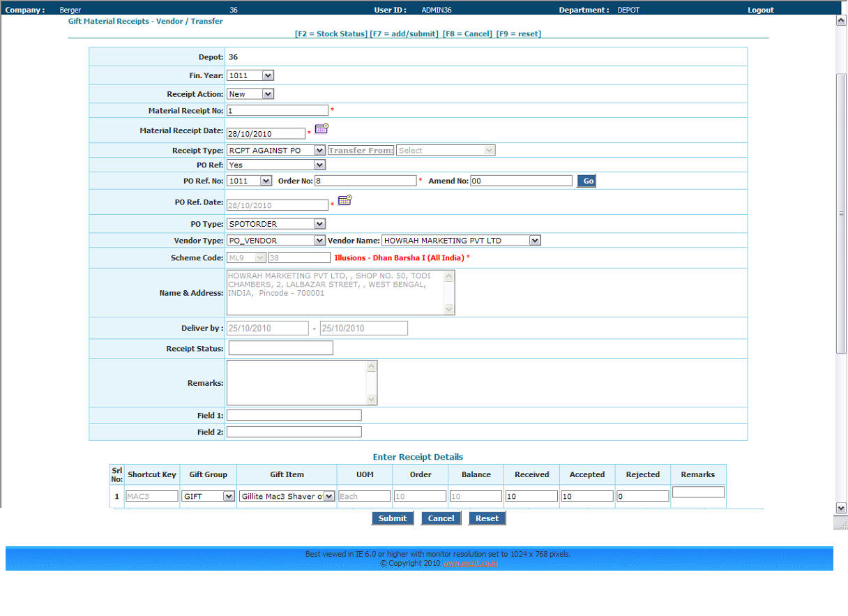Click the Order No input field
The image size is (848, 616).
click(365, 181)
